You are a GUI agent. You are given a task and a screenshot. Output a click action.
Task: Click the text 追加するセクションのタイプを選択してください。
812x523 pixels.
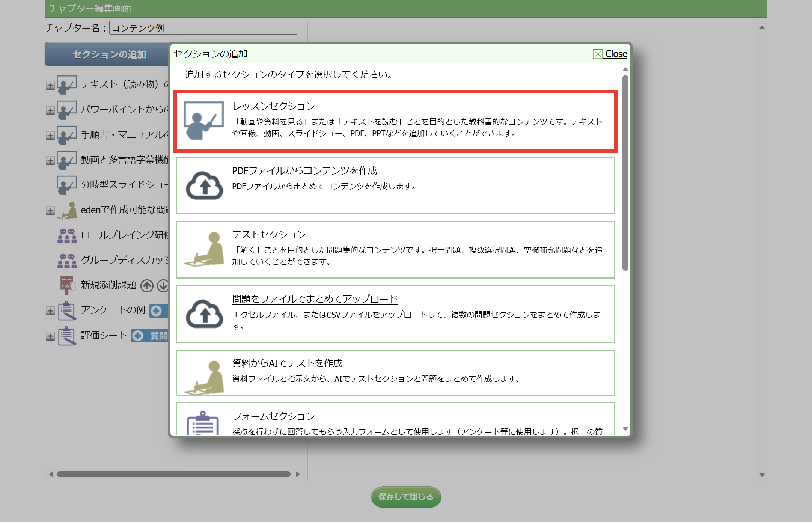[x=289, y=74]
